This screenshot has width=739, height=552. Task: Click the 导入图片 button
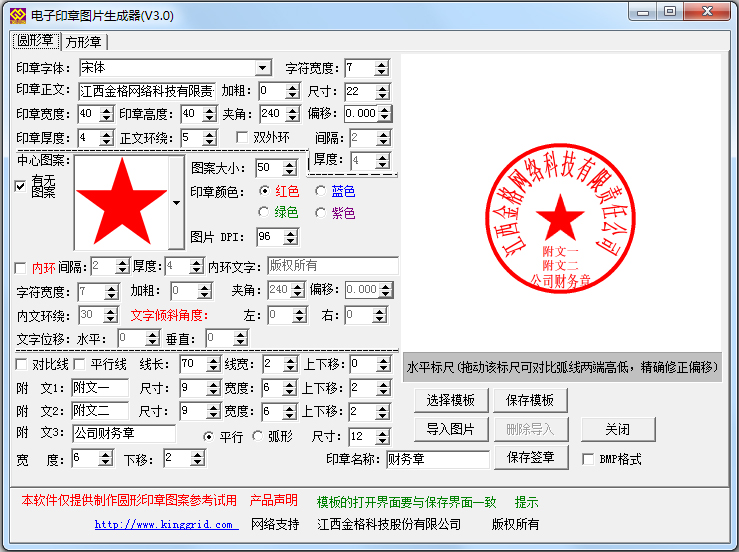pyautogui.click(x=451, y=429)
